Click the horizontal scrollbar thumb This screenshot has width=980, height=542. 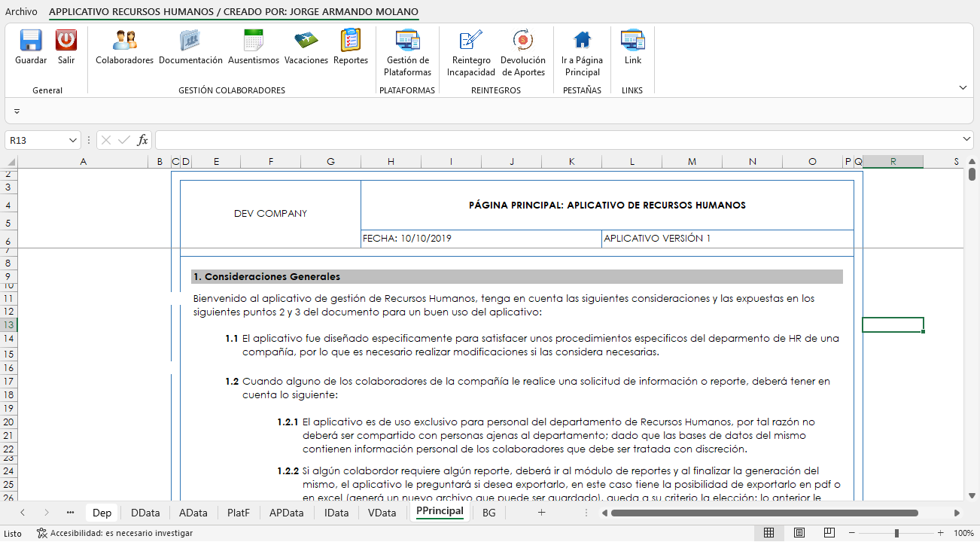pyautogui.click(x=765, y=513)
